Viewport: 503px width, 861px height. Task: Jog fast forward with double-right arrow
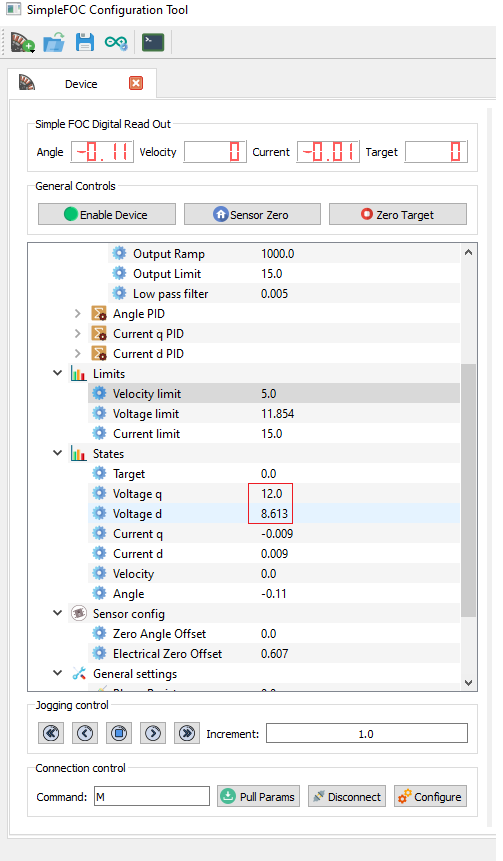187,733
